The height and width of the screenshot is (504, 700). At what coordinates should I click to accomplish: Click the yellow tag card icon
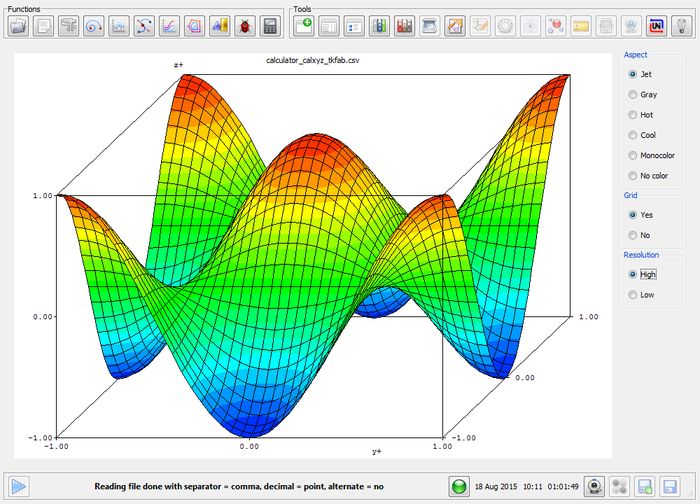(580, 26)
